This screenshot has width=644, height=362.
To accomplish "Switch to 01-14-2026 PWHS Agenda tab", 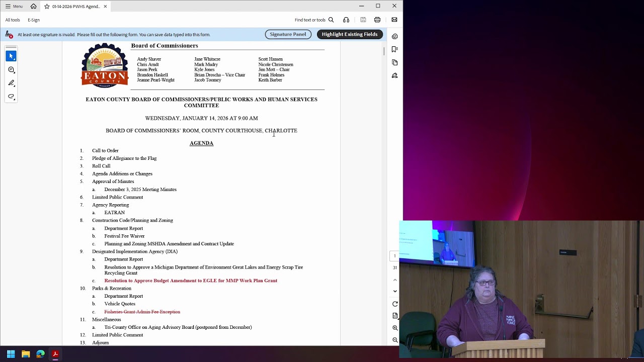I will click(x=75, y=7).
